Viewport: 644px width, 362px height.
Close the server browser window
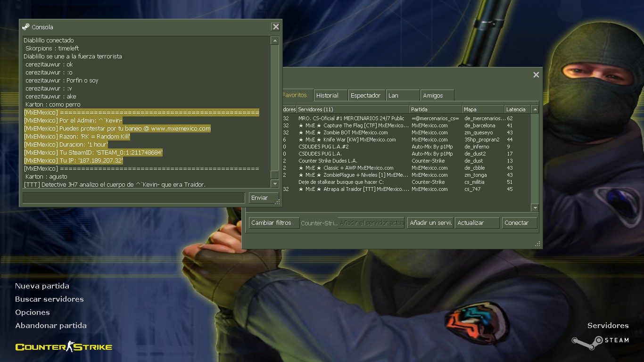(536, 74)
